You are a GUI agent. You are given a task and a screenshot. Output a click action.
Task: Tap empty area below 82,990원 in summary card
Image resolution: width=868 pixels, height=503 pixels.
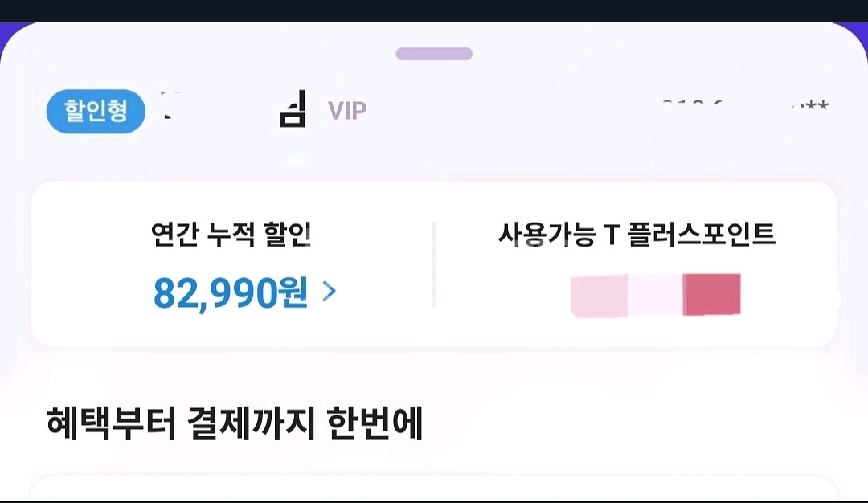pos(231,331)
